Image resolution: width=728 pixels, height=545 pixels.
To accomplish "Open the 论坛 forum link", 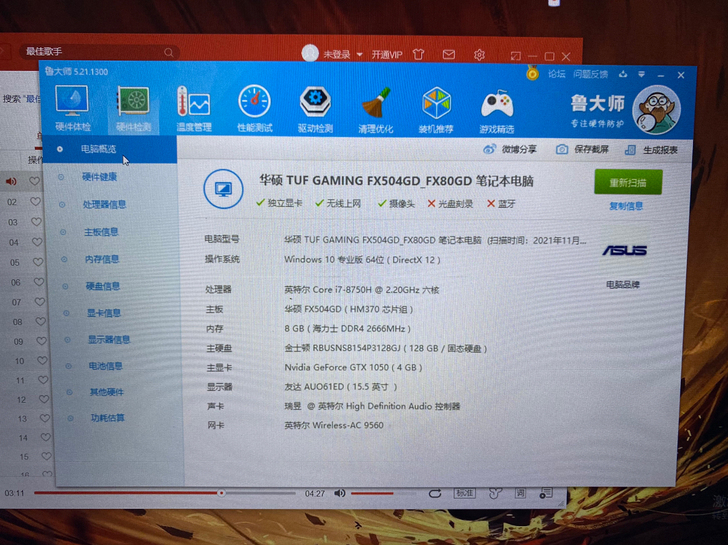I will (x=556, y=74).
